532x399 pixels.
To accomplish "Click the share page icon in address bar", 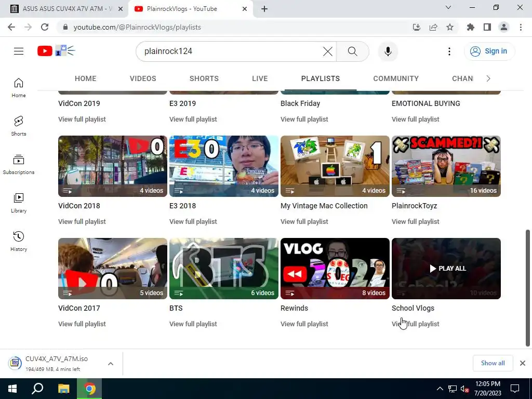I will 433,27.
